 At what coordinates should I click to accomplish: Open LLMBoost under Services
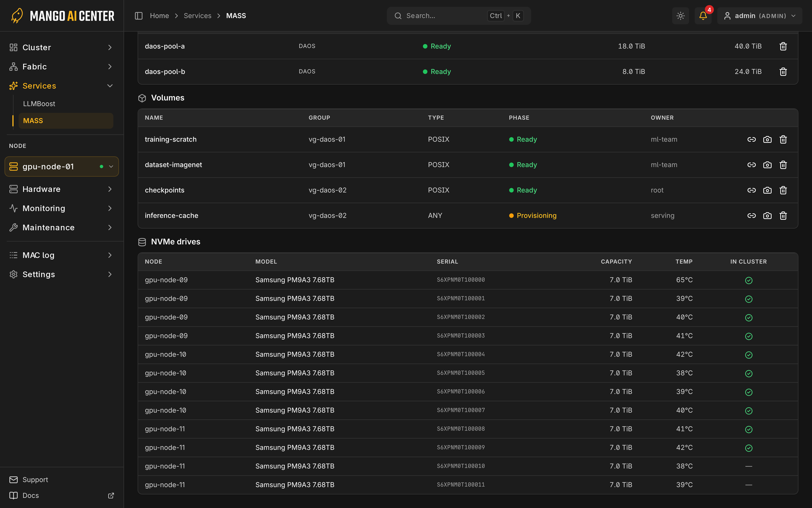coord(66,104)
